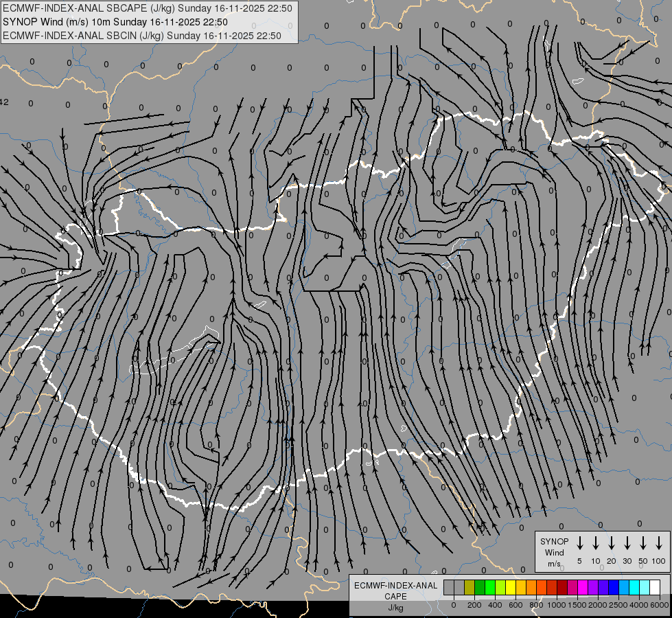Viewport: 672px width, 618px height.
Task: Click the 400 tick label on CAPE scale
Action: [495, 605]
